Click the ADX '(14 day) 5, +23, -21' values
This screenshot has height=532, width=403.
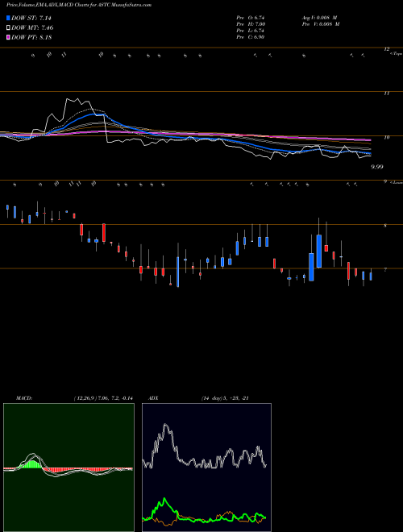[x=225, y=398]
